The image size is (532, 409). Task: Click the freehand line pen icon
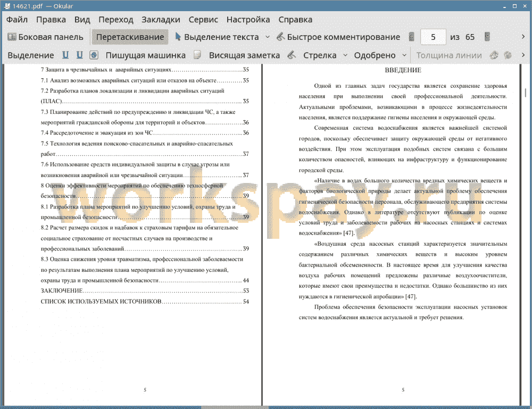point(292,55)
